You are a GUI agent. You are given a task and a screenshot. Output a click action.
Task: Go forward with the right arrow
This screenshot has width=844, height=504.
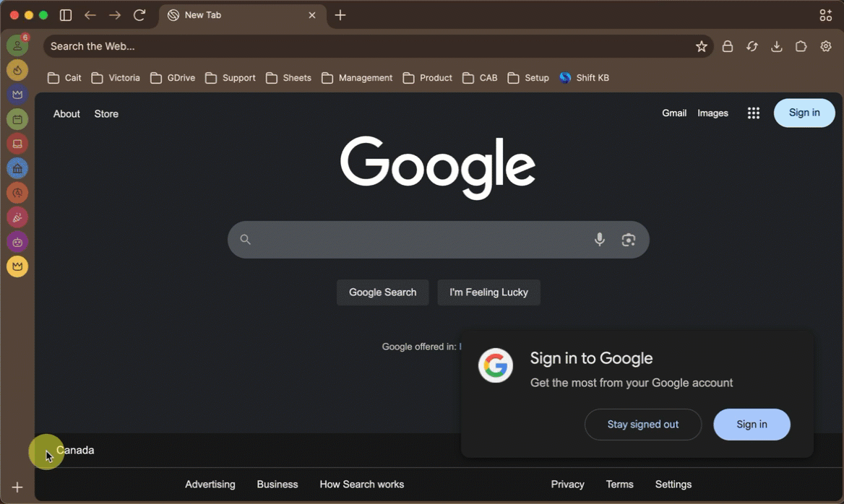[x=115, y=15]
